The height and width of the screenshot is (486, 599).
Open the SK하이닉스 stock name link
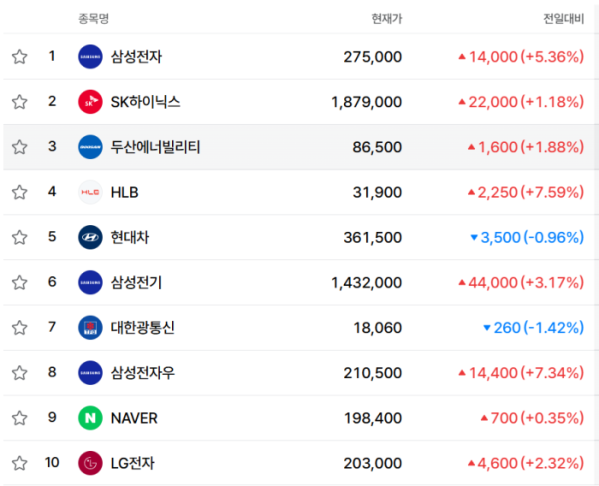(x=145, y=102)
